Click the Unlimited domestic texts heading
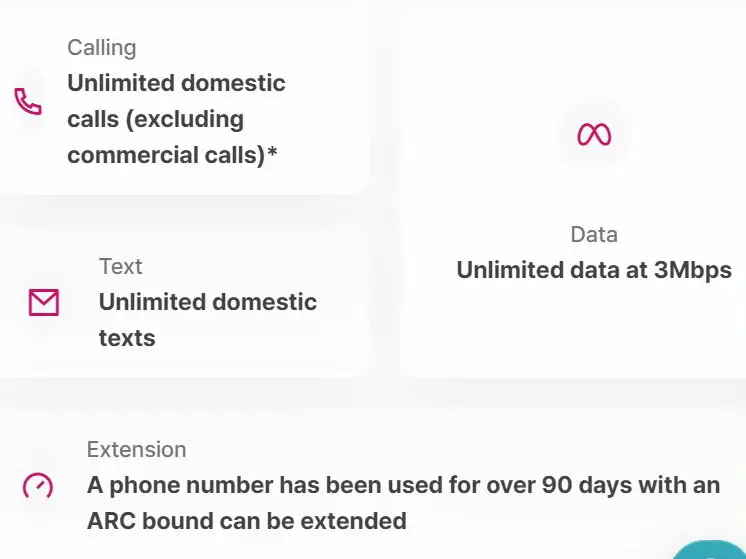 pos(208,320)
